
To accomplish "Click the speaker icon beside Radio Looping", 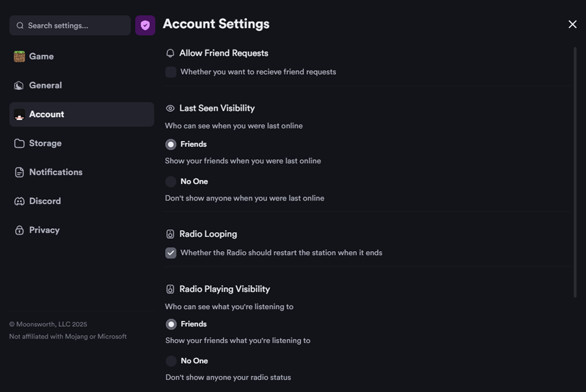I will (170, 234).
